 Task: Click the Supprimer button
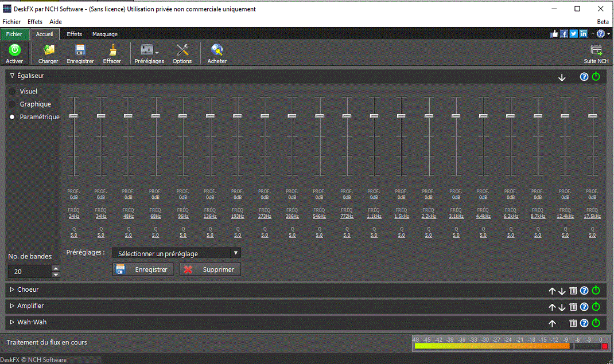[210, 269]
